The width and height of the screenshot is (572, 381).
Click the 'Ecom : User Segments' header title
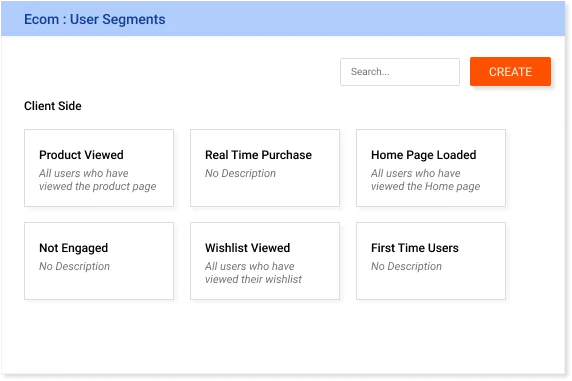(x=94, y=19)
